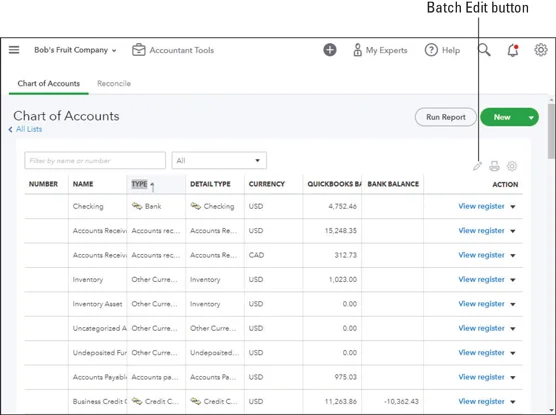Open the hamburger navigation menu

(14, 50)
